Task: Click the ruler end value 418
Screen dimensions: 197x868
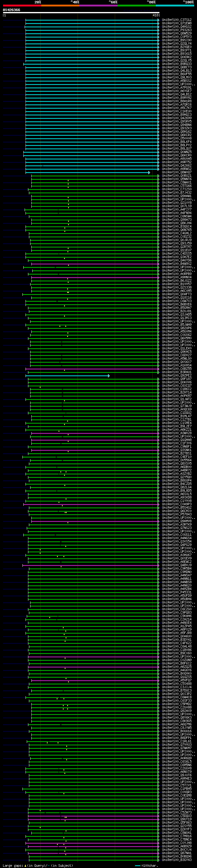Action: coord(155,15)
